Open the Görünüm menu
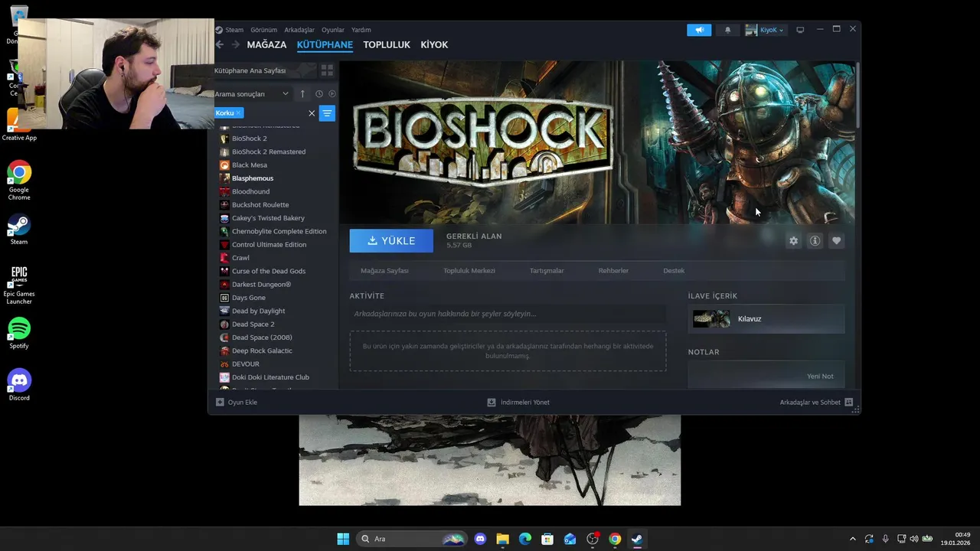Screen dimensions: 980x551 pyautogui.click(x=264, y=30)
